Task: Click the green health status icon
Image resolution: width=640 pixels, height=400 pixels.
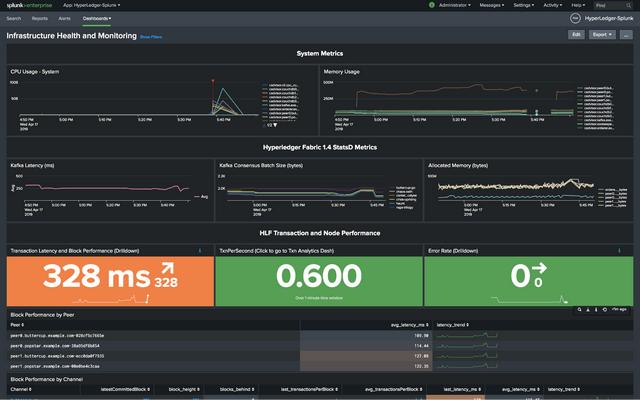Action: pos(432,5)
